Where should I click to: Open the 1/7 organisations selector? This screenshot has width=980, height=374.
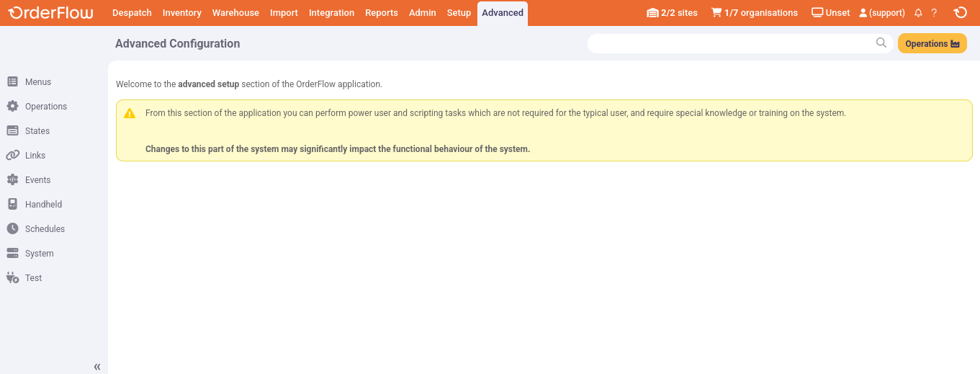(x=754, y=13)
